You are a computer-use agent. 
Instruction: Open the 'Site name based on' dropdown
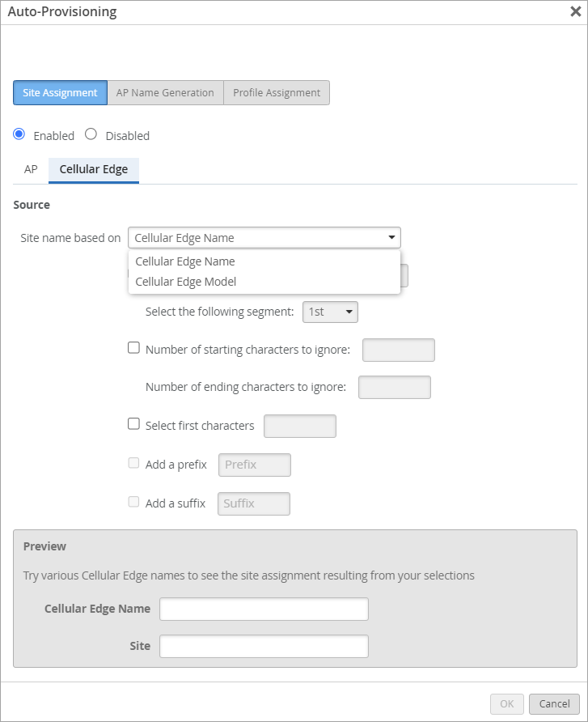point(264,237)
